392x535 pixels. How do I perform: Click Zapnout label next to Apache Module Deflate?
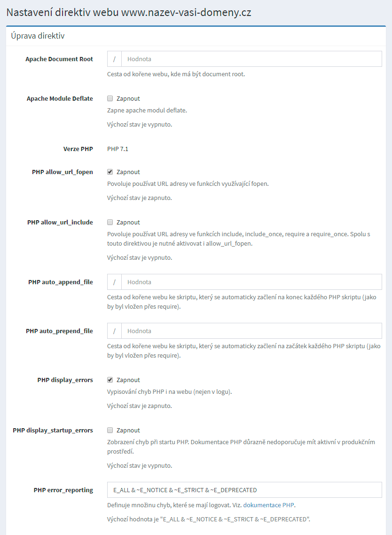click(128, 99)
